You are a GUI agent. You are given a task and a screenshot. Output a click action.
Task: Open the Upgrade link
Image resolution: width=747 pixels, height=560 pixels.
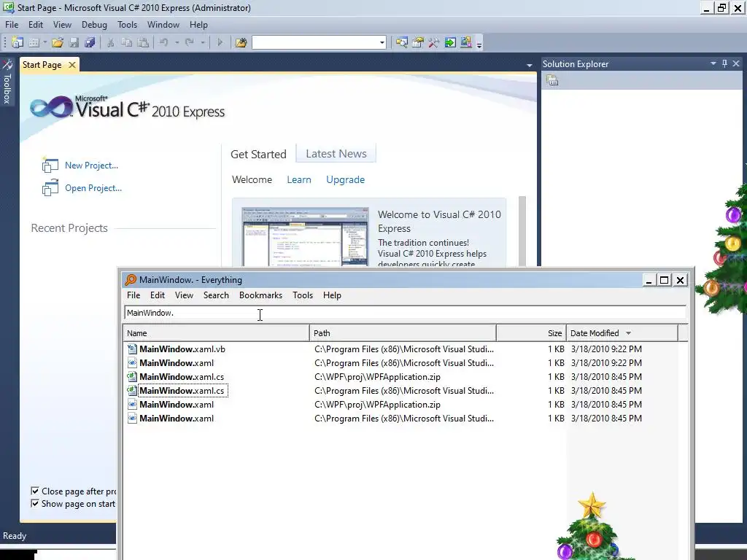tap(345, 179)
